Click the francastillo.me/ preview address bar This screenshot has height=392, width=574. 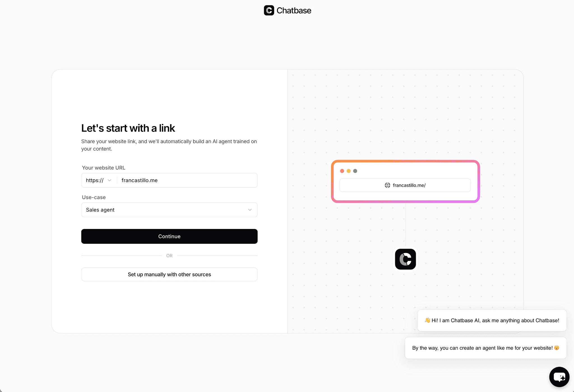point(405,185)
